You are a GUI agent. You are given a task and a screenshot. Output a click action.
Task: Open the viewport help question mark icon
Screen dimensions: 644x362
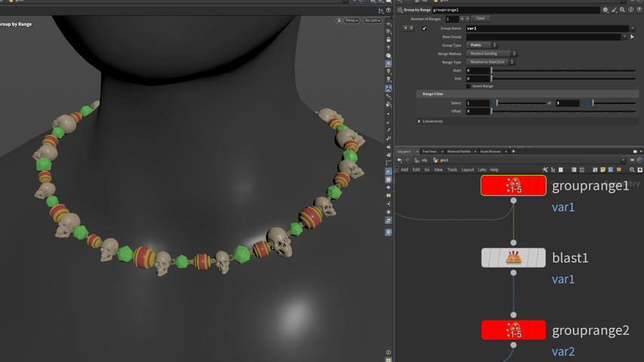(x=389, y=11)
